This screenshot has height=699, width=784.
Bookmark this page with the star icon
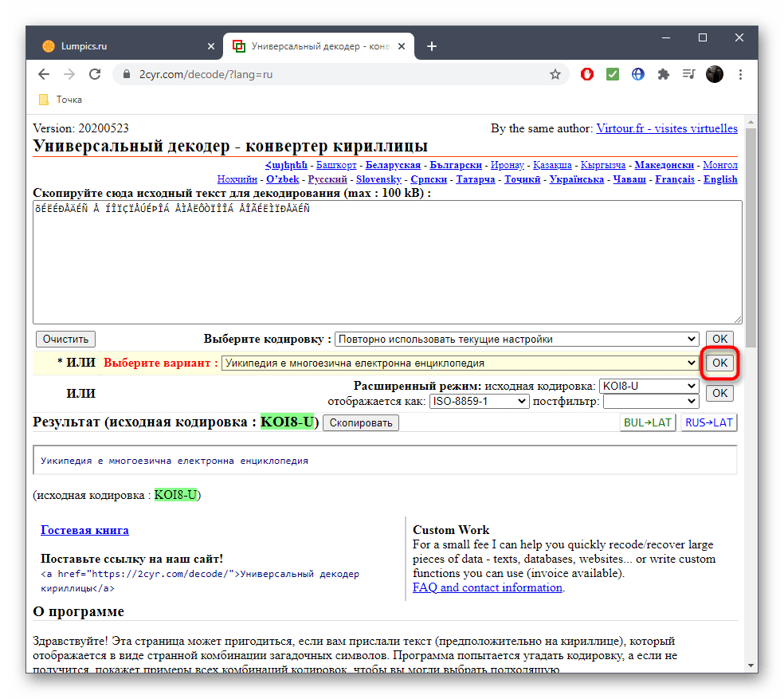point(555,75)
